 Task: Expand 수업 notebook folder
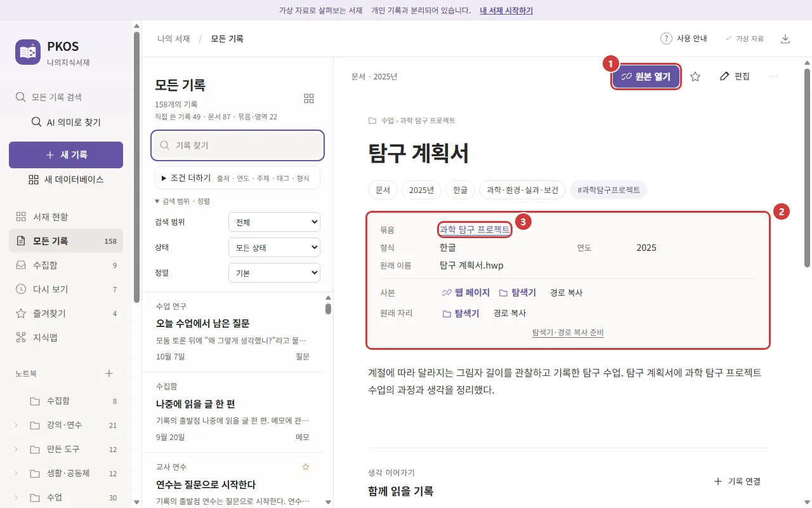click(x=16, y=498)
